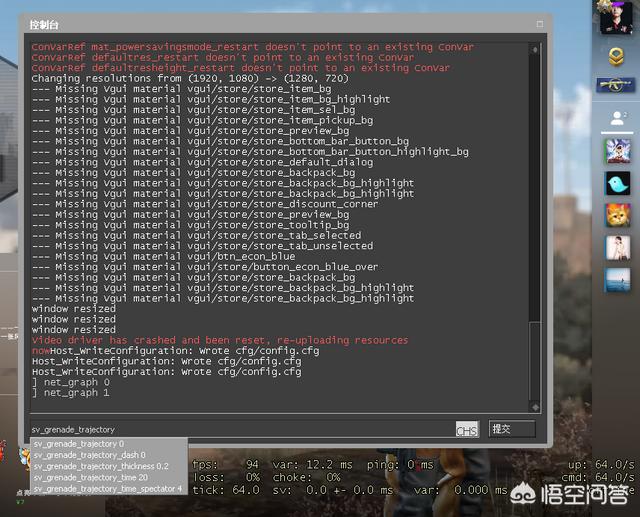The image size is (640, 517).
Task: Pick sv_grenade_trajectory_time_spectator 4 from autocomplete
Action: coord(109,488)
